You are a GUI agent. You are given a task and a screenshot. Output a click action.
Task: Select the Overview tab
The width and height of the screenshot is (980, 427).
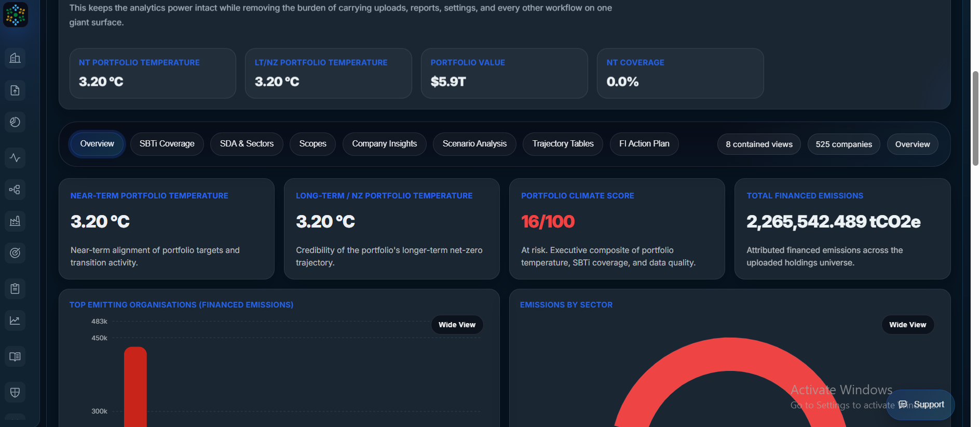coord(97,144)
